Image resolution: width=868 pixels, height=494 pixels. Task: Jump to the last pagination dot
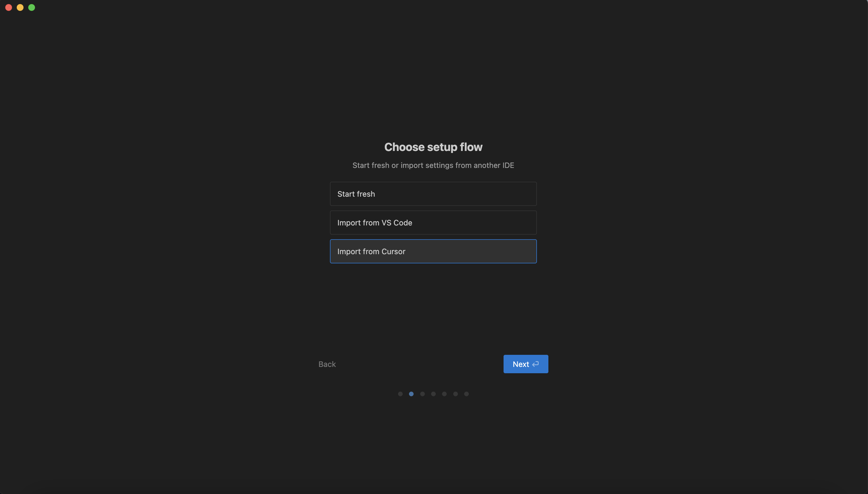466,394
